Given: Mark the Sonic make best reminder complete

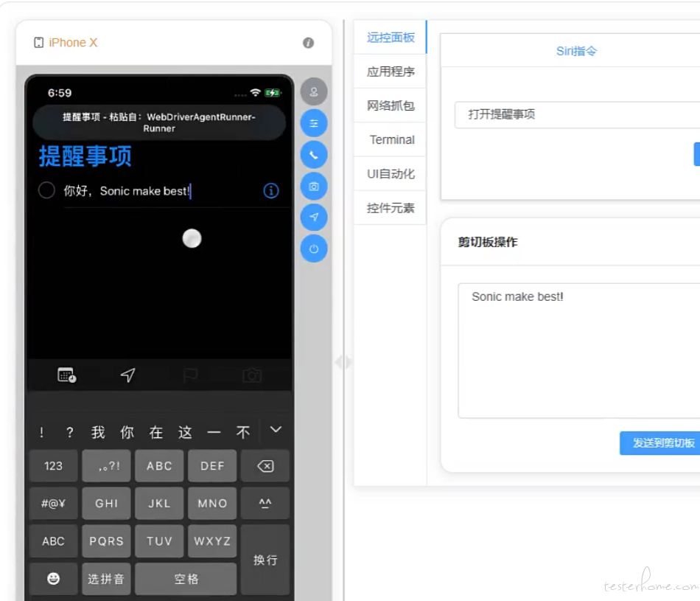Looking at the screenshot, I should coord(46,190).
